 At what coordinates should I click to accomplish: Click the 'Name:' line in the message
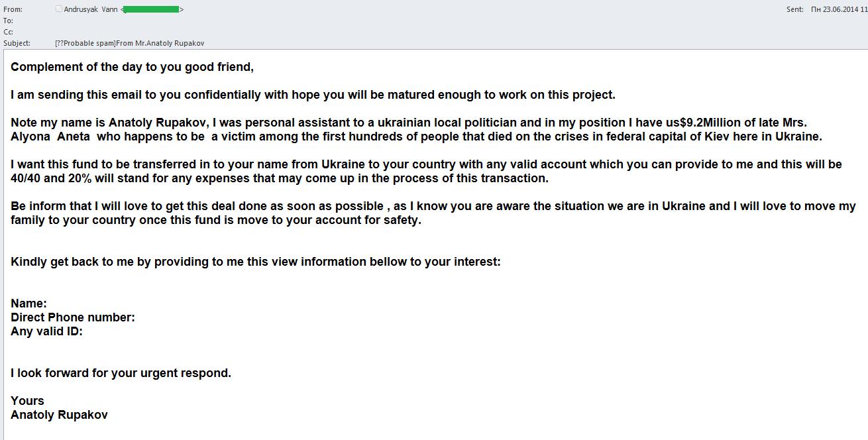[x=28, y=303]
